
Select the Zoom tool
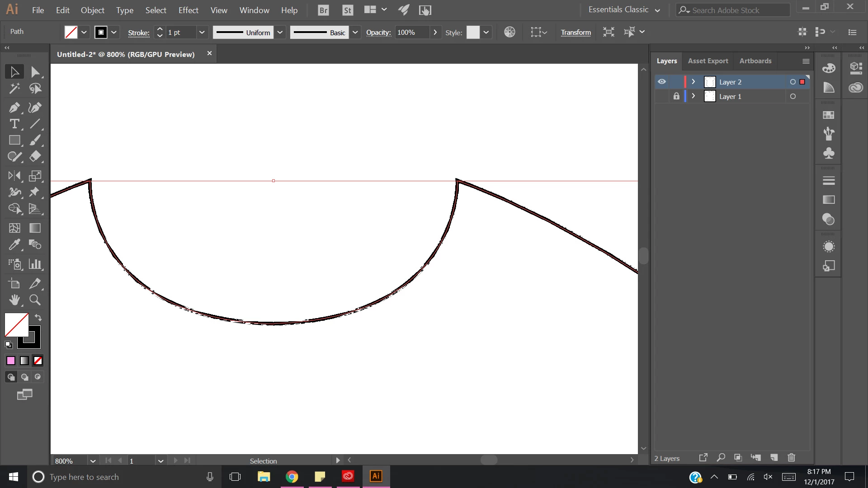pos(35,300)
